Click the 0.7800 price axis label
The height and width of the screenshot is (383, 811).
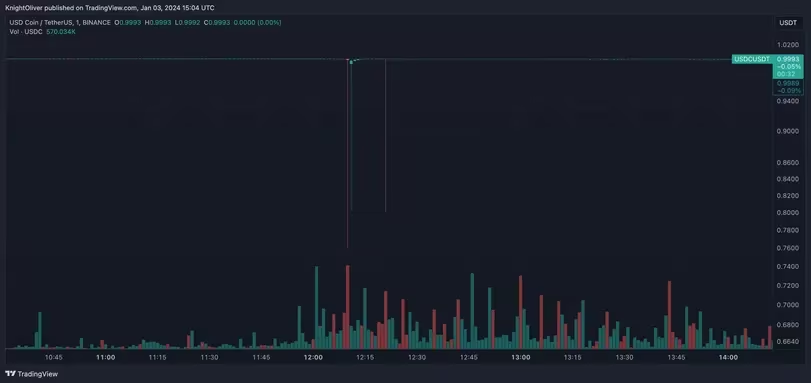788,230
